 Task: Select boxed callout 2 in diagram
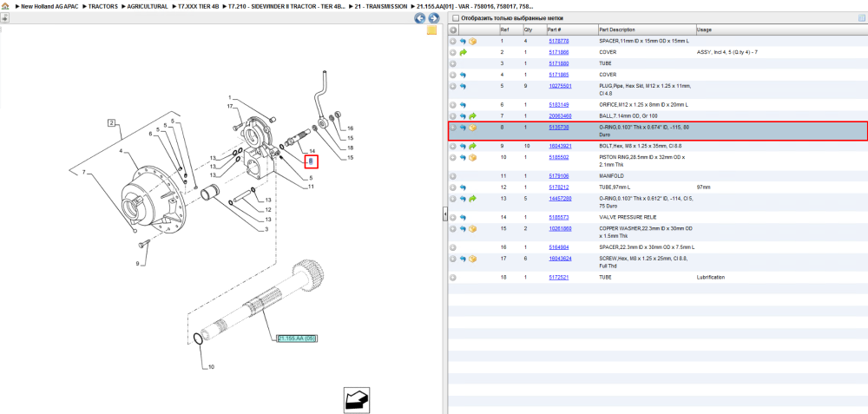tap(112, 122)
